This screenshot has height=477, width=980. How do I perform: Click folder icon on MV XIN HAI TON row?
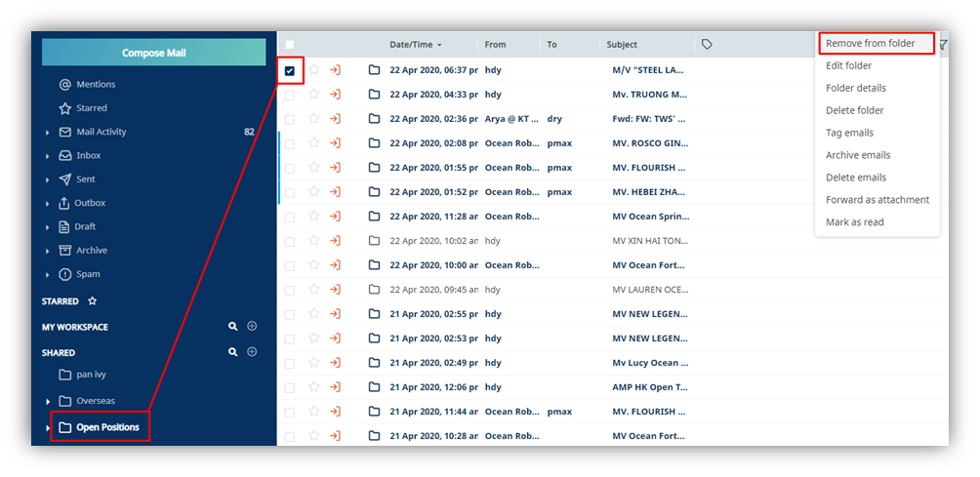(374, 240)
